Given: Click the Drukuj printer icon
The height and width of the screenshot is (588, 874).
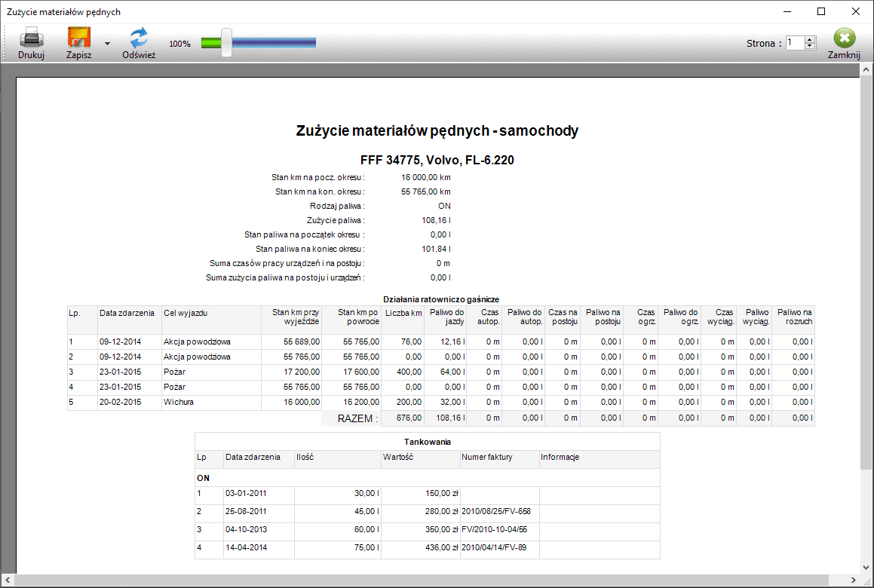Looking at the screenshot, I should (31, 38).
